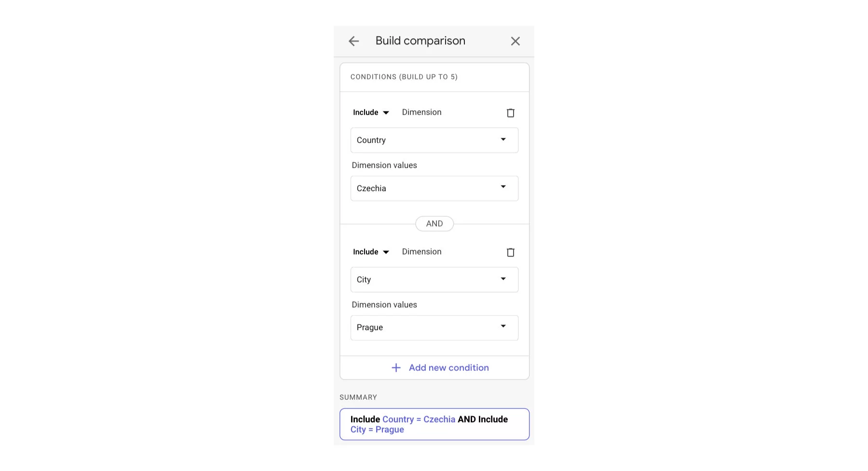The image size is (868, 471).
Task: Click the Country = Czechia text in summary
Action: 419,419
